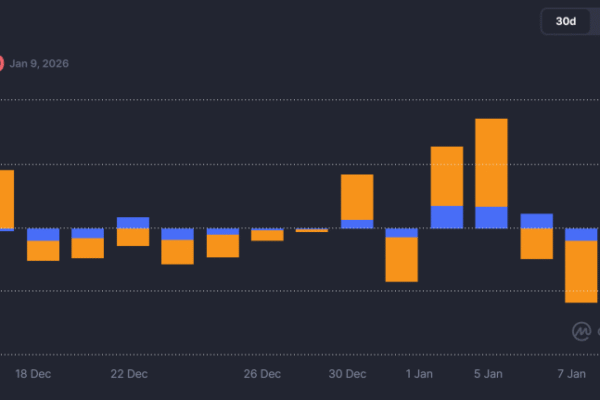The width and height of the screenshot is (600, 400).
Task: Click the 26 Dec axis label
Action: pyautogui.click(x=264, y=374)
